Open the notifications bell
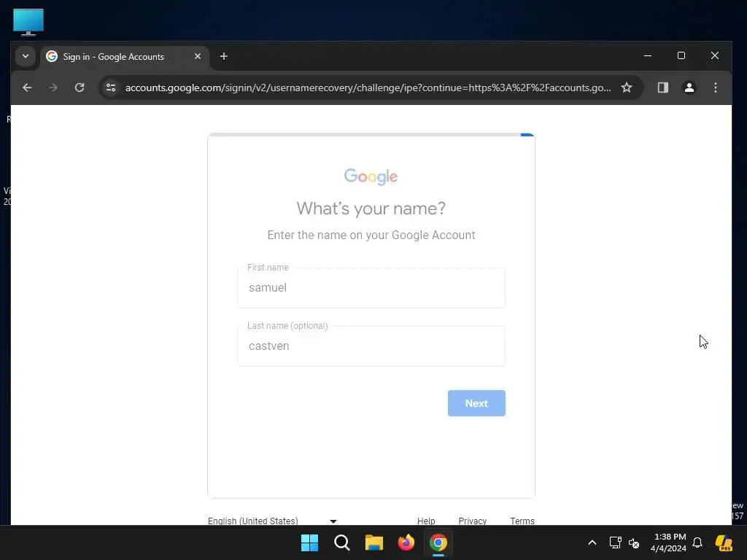 pyautogui.click(x=697, y=542)
